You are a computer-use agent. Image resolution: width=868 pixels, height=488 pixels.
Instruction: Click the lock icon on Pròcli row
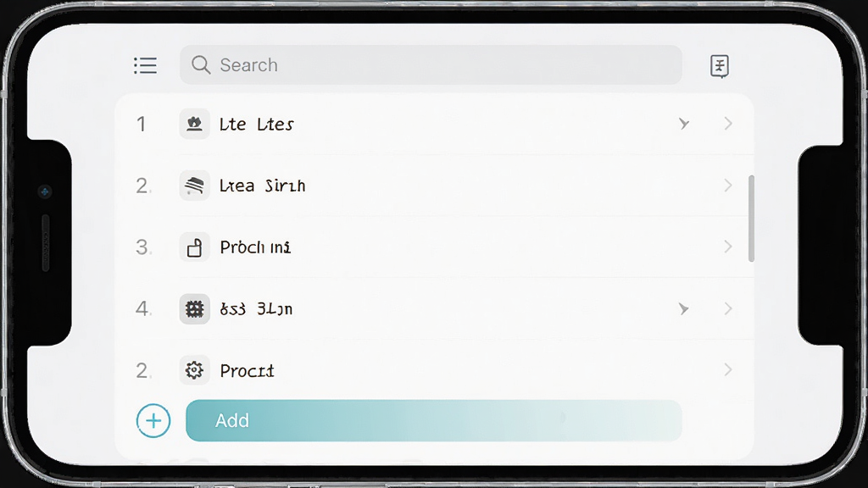(x=194, y=247)
